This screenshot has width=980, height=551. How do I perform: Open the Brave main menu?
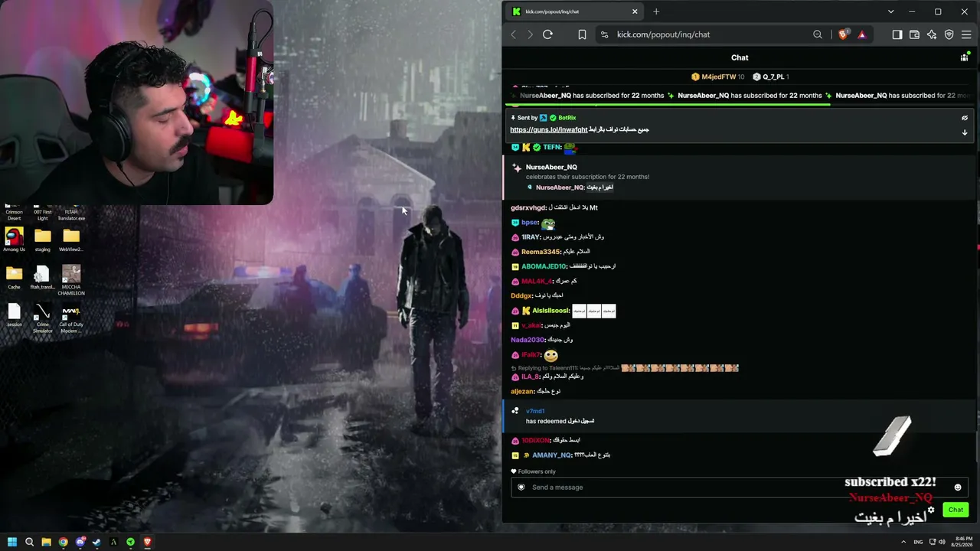point(966,34)
